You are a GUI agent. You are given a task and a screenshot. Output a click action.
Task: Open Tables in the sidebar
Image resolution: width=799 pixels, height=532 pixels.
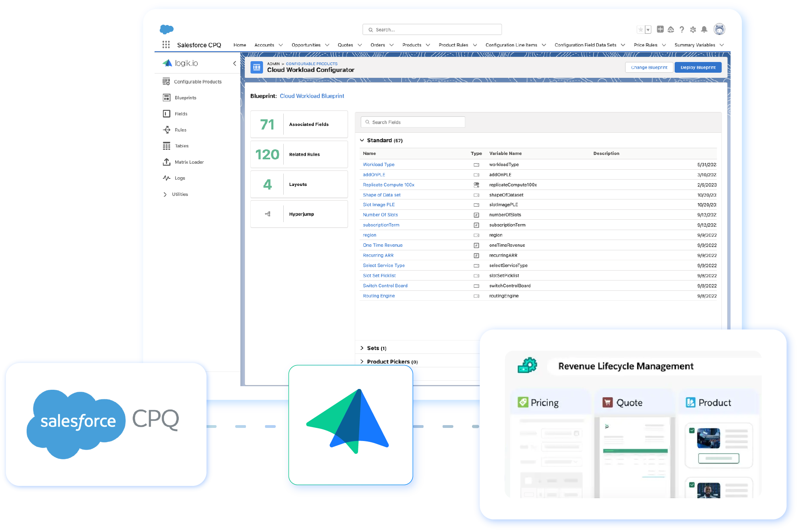pyautogui.click(x=176, y=146)
